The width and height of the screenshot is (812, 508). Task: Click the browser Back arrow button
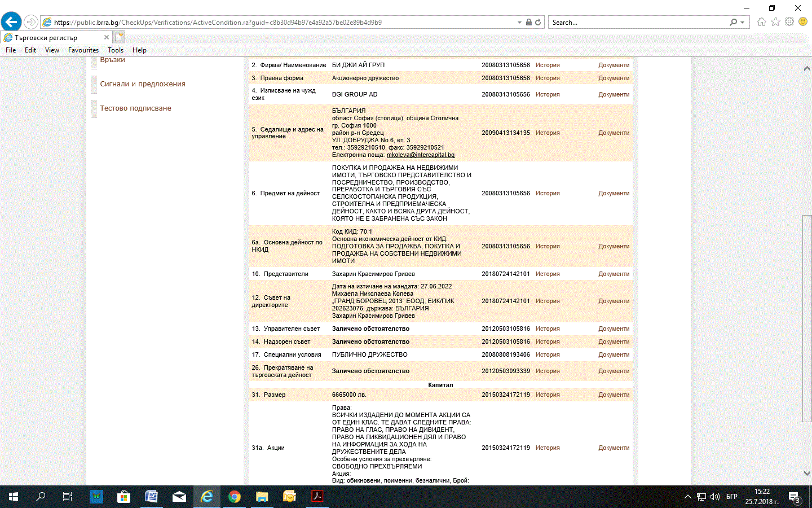click(11, 22)
